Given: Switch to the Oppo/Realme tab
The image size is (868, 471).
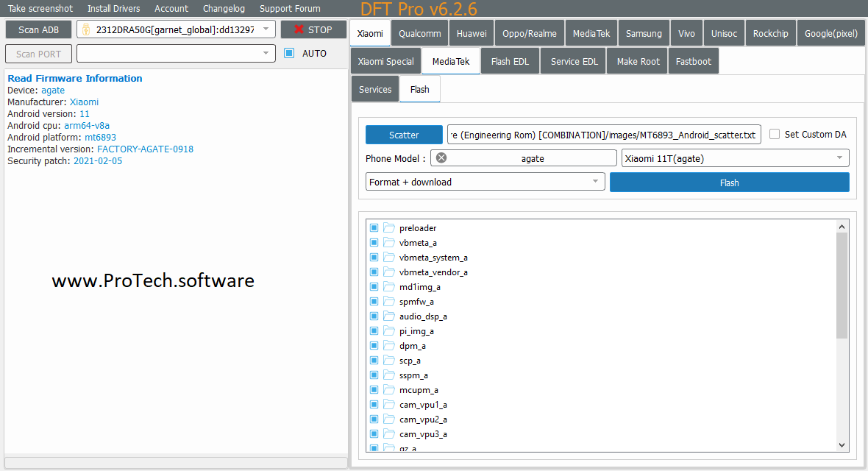Looking at the screenshot, I should coord(529,33).
